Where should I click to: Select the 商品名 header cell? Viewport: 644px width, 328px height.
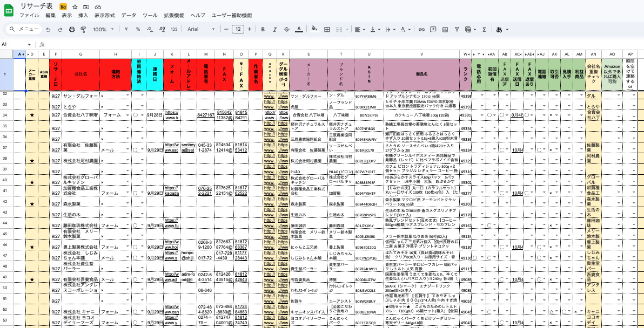(421, 74)
